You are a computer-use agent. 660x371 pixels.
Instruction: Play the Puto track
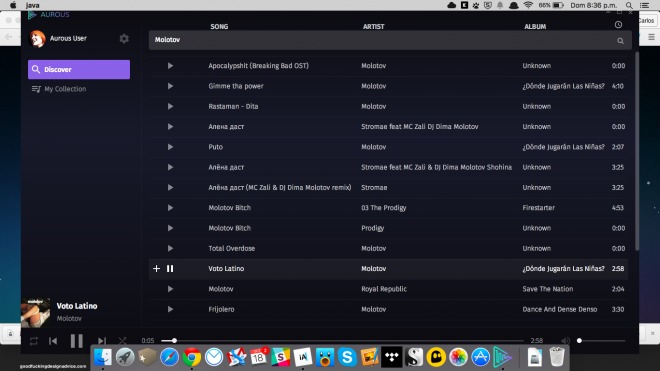click(x=170, y=147)
